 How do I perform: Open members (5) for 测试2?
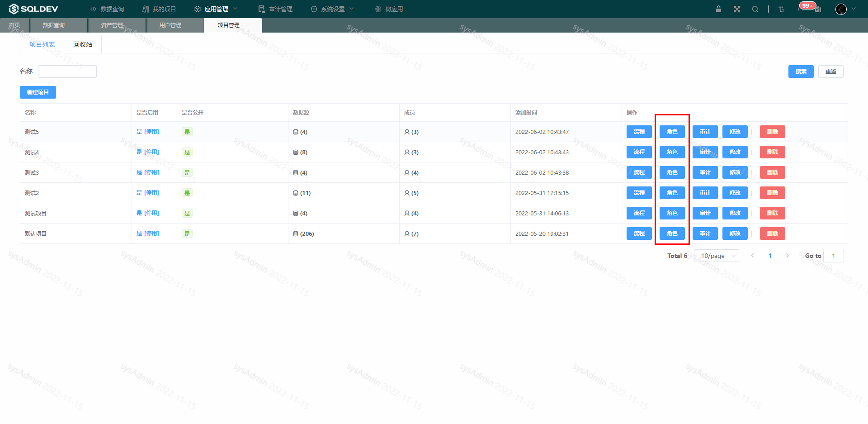click(x=411, y=193)
